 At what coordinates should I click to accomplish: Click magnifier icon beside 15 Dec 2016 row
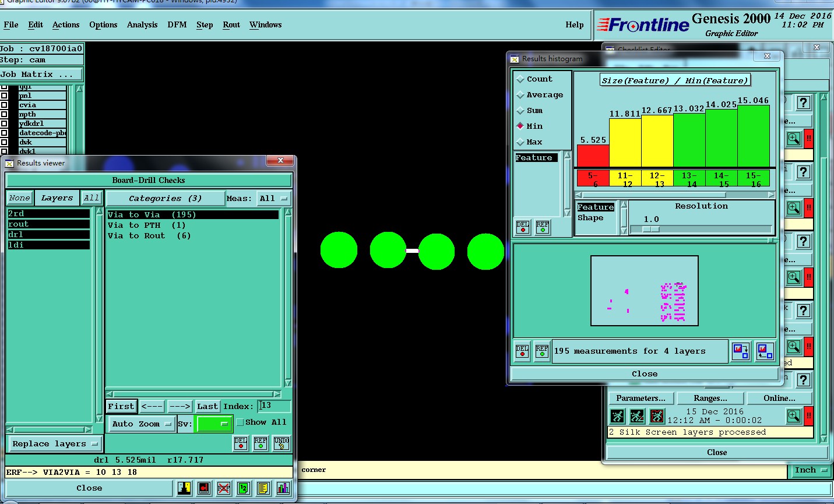pos(794,416)
